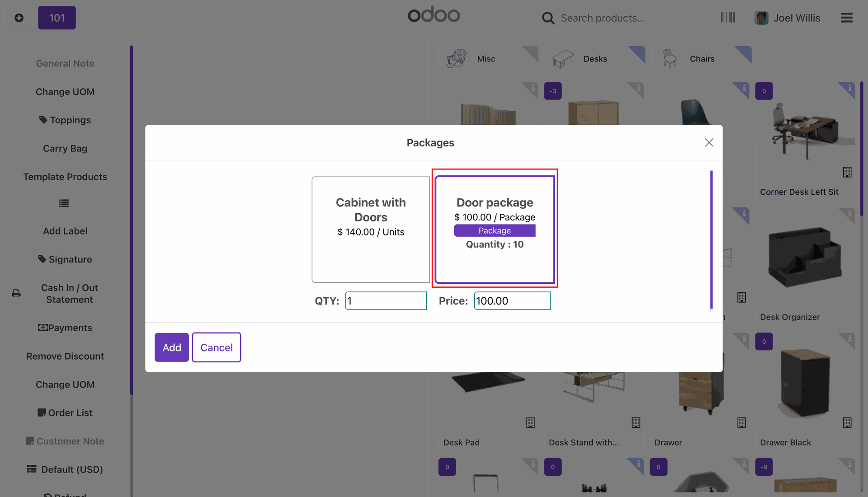Open the Change UOM option
This screenshot has width=868, height=497.
pyautogui.click(x=65, y=92)
